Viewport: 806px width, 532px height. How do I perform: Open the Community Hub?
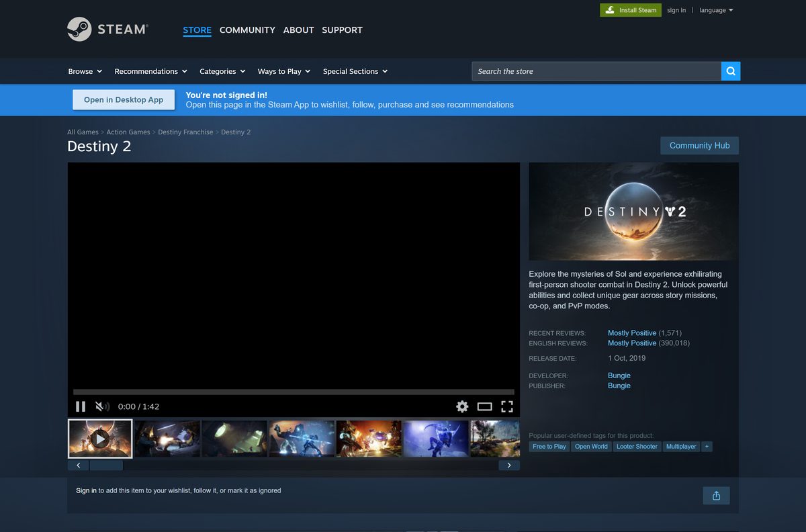click(x=699, y=146)
